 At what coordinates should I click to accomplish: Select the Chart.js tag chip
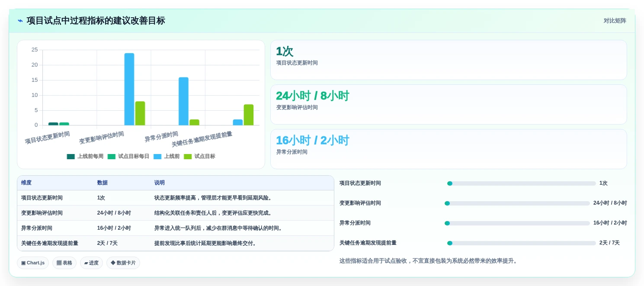click(x=33, y=263)
